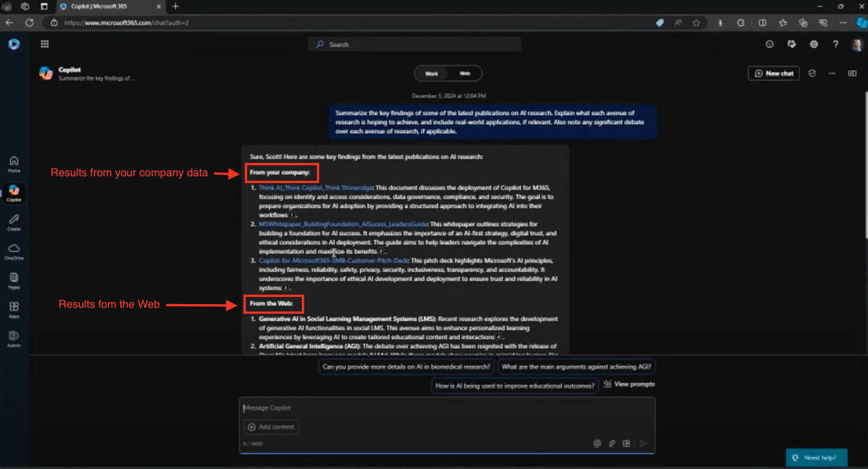Image resolution: width=868 pixels, height=469 pixels.
Task: Switch the toggle to Work mode
Action: (432, 73)
